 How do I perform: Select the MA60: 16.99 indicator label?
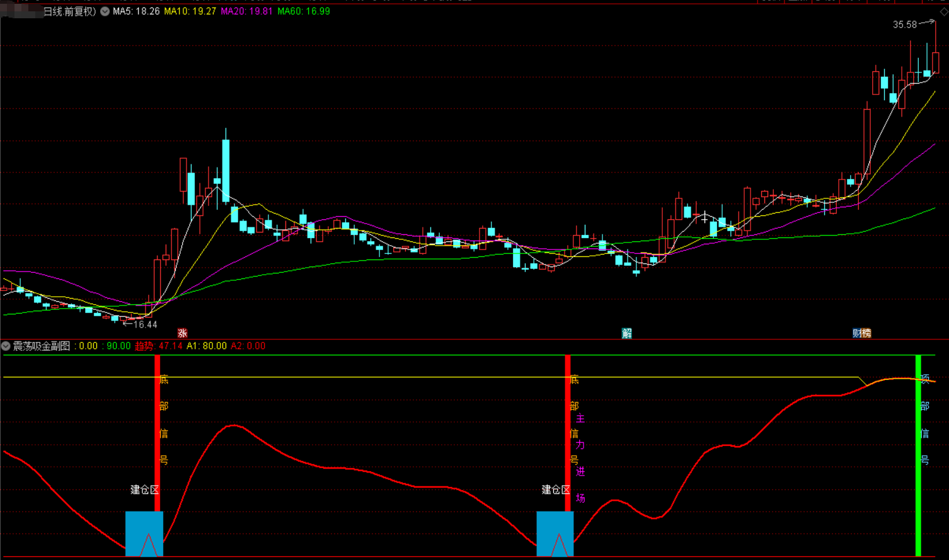pos(304,11)
